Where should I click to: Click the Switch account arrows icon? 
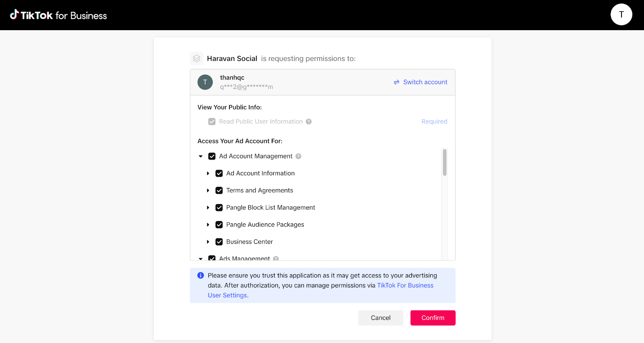(396, 82)
